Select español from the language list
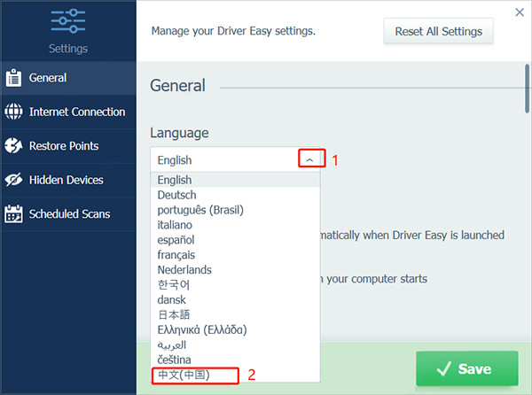532x395 pixels. 176,239
